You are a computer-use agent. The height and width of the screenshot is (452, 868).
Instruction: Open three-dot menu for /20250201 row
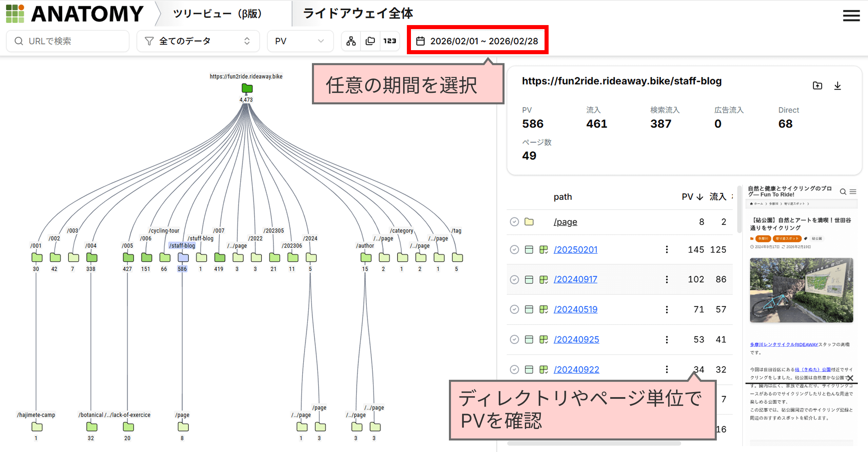[667, 250]
